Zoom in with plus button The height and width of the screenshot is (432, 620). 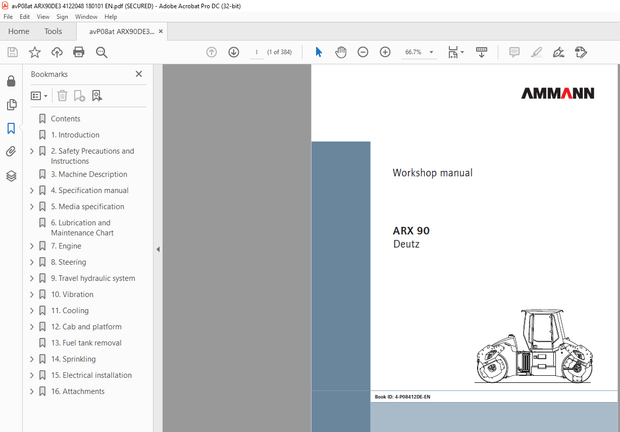(x=385, y=52)
